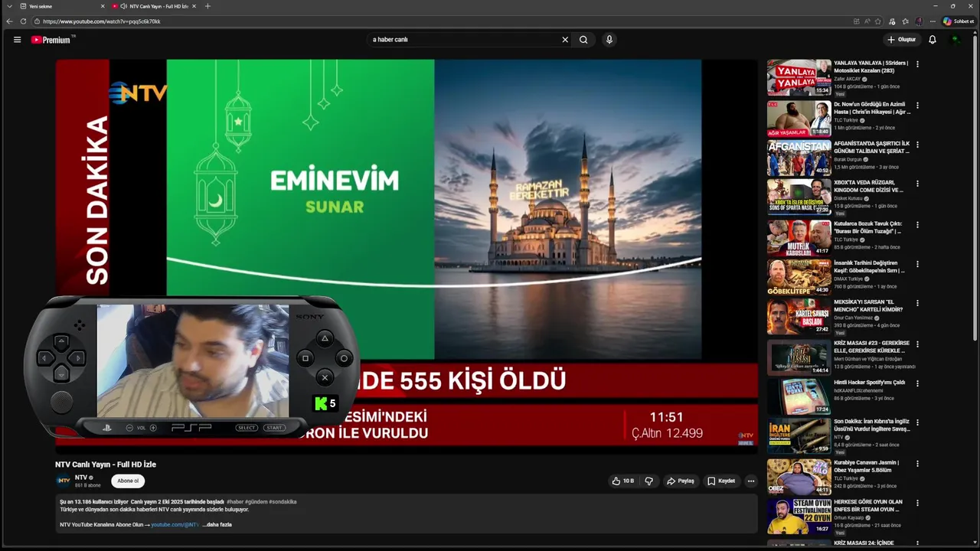Click the NTV live video player
The height and width of the screenshot is (551, 980).
point(407,256)
